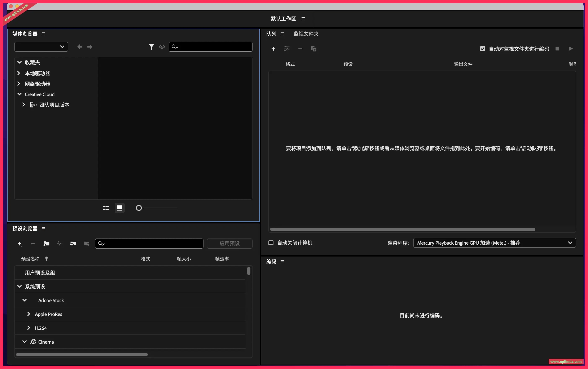This screenshot has height=369, width=588.
Task: Select the start queue playback icon
Action: tap(571, 49)
